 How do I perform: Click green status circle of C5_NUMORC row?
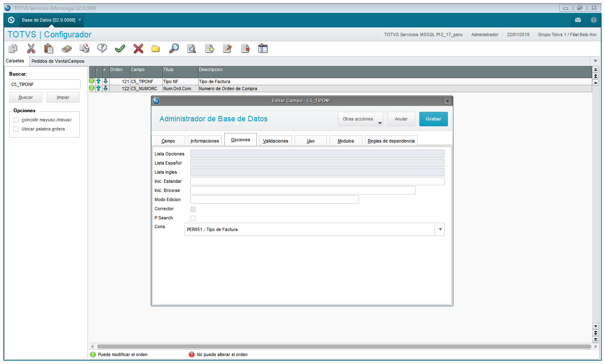click(92, 88)
